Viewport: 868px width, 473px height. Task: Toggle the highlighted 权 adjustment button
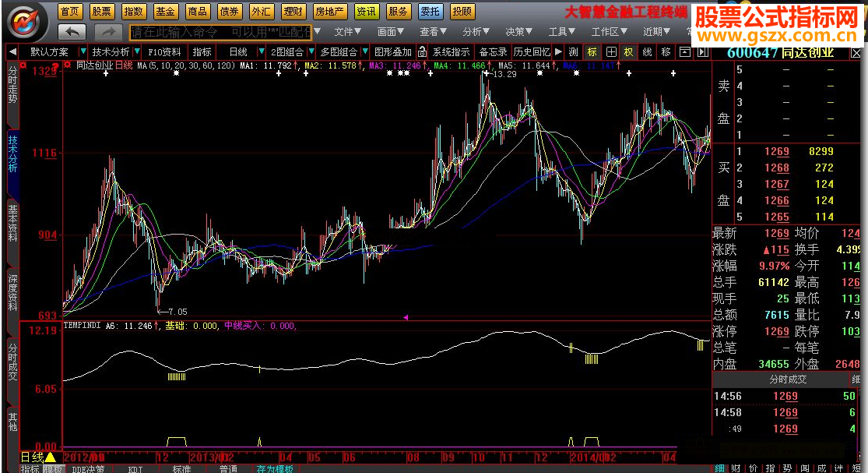(x=629, y=51)
